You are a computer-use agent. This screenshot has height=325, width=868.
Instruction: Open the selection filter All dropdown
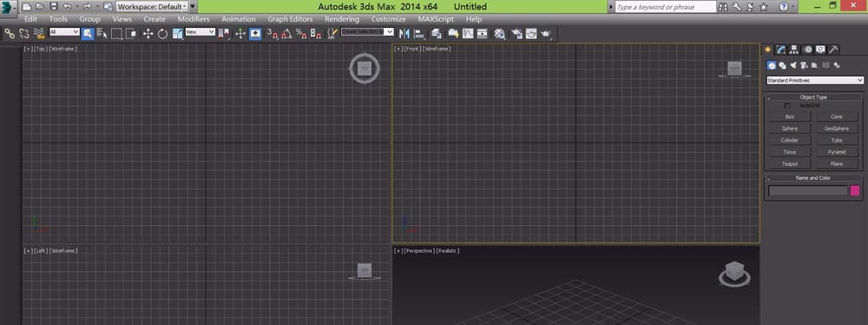tap(65, 32)
